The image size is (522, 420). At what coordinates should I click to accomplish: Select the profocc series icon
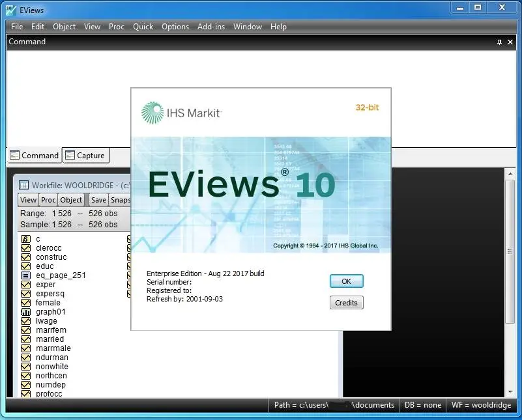tap(25, 394)
